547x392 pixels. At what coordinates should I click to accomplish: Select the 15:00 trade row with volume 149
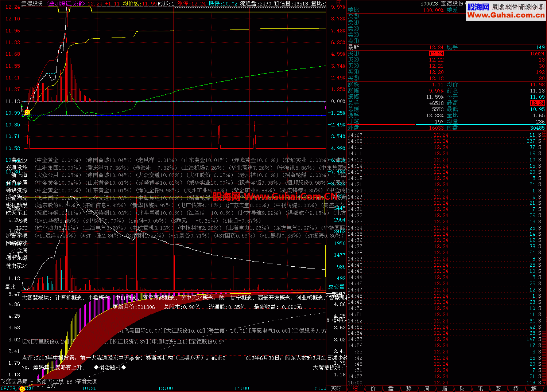click(x=445, y=383)
